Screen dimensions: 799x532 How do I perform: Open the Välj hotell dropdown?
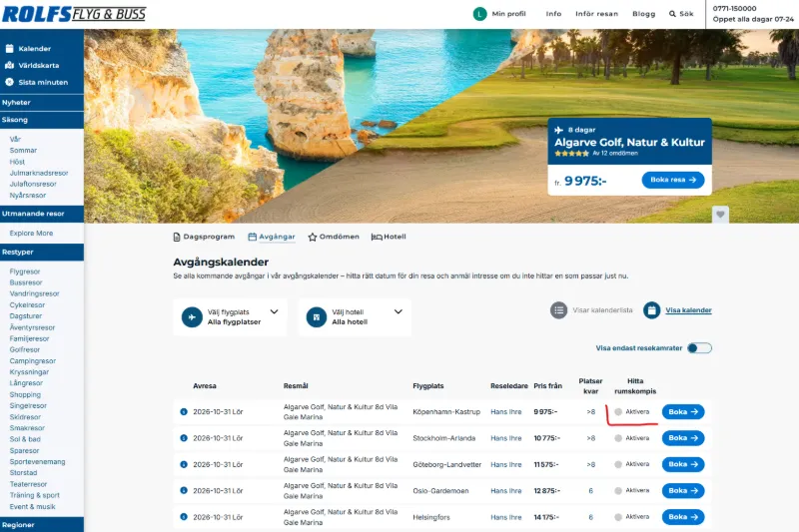pos(355,317)
